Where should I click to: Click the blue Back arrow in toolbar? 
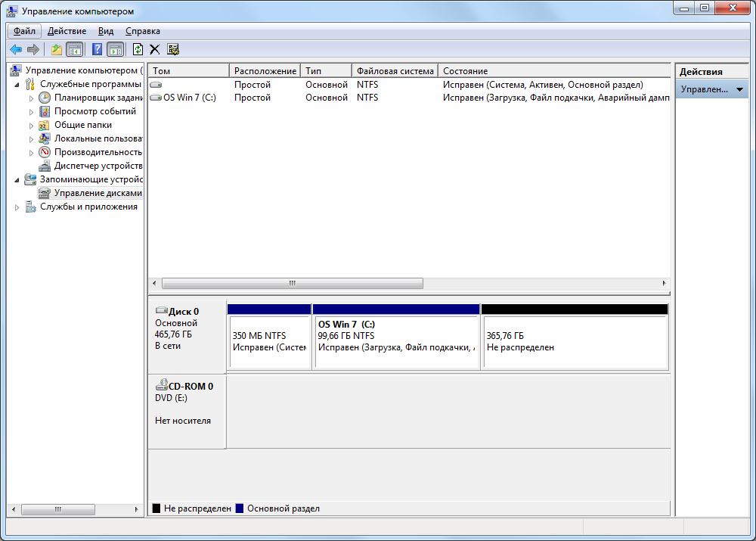tap(15, 50)
